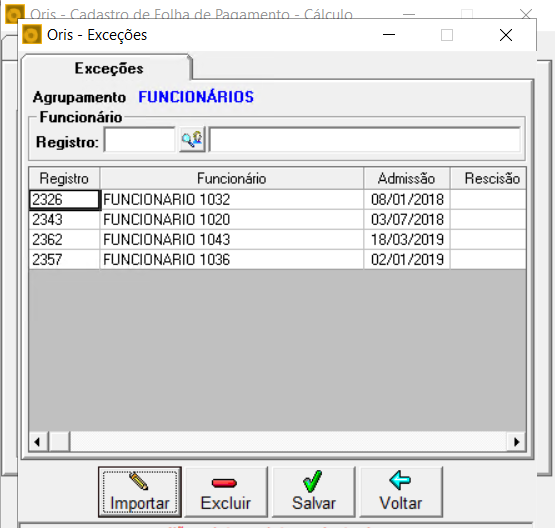Click admission date 08/01/2018
Viewport: 555px width, 528px height.
click(x=407, y=200)
